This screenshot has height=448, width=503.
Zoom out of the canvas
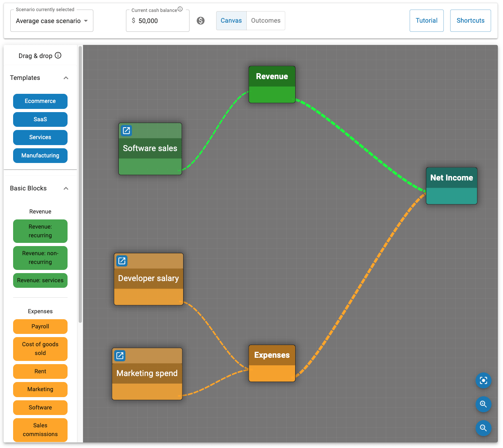pos(483,428)
